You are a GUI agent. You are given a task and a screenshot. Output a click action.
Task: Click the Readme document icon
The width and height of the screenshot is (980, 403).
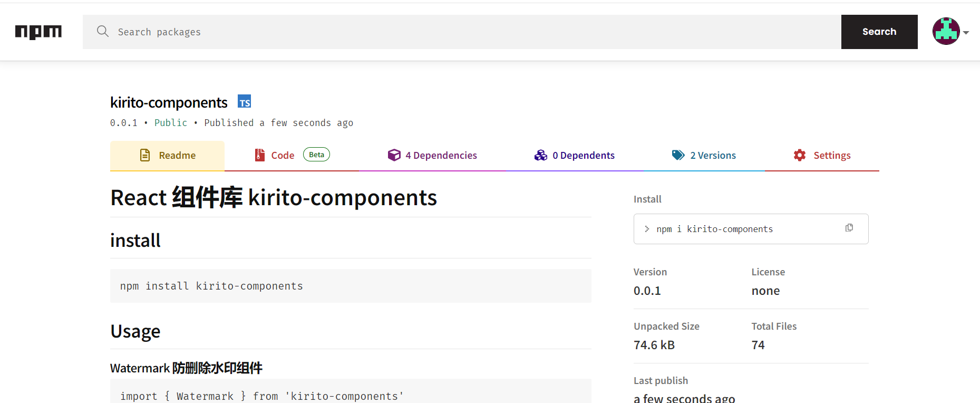tap(145, 155)
